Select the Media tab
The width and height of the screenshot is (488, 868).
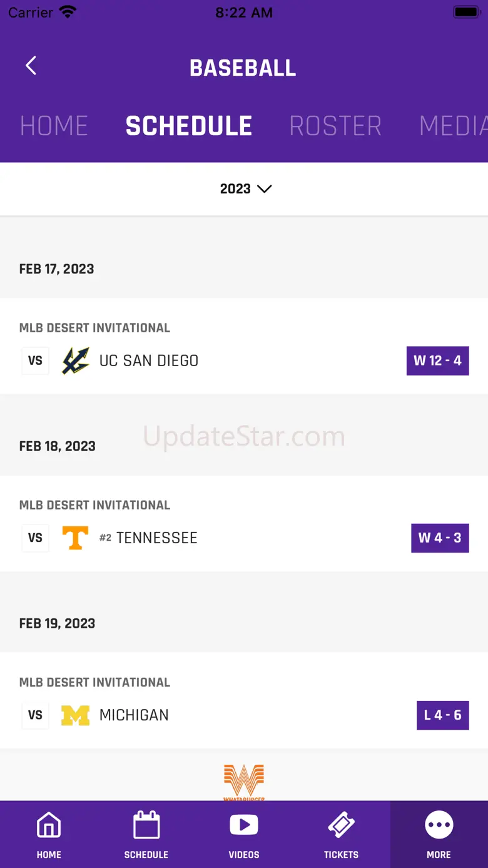pyautogui.click(x=453, y=126)
